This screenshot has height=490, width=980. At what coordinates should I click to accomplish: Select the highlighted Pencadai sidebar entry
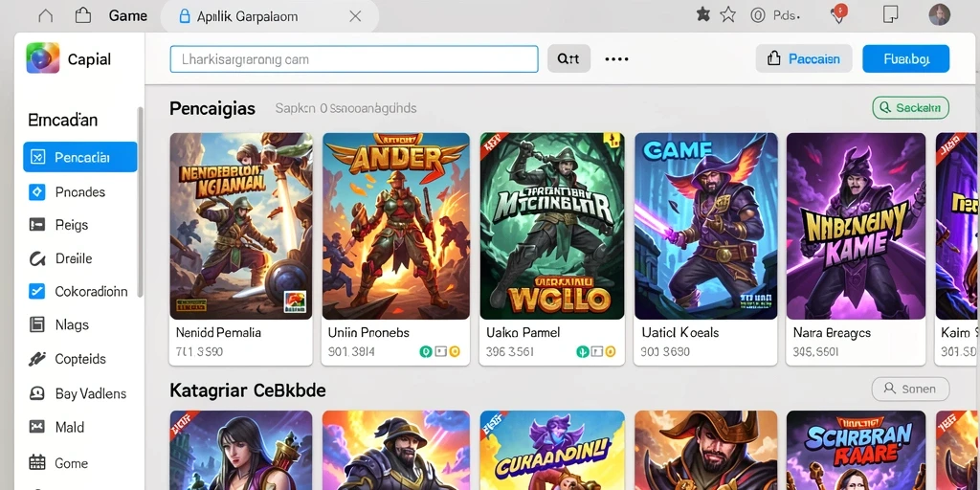[80, 157]
